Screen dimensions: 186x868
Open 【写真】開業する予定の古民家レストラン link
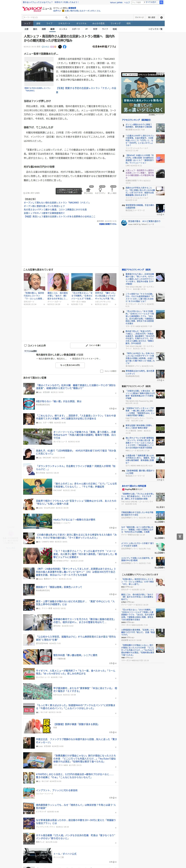pos(86,90)
